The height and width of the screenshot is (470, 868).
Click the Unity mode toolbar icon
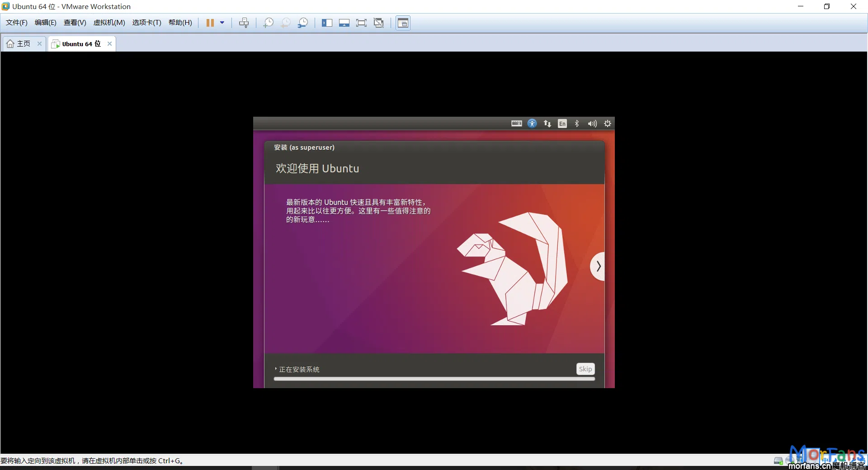[x=379, y=23]
